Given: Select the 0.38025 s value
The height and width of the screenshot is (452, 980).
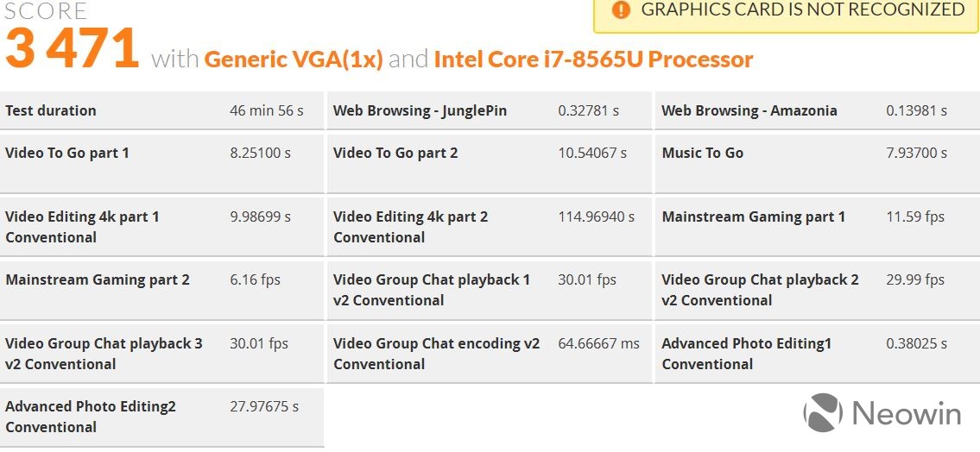Looking at the screenshot, I should pyautogui.click(x=917, y=343).
